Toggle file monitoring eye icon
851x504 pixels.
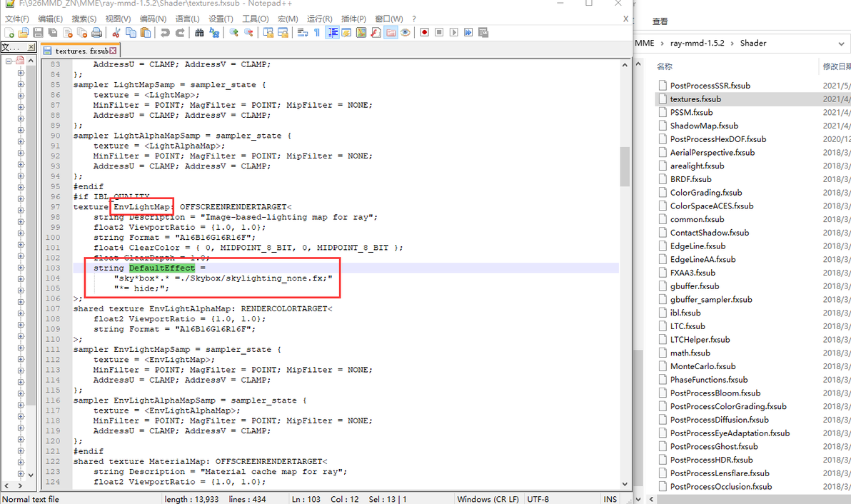(x=405, y=33)
